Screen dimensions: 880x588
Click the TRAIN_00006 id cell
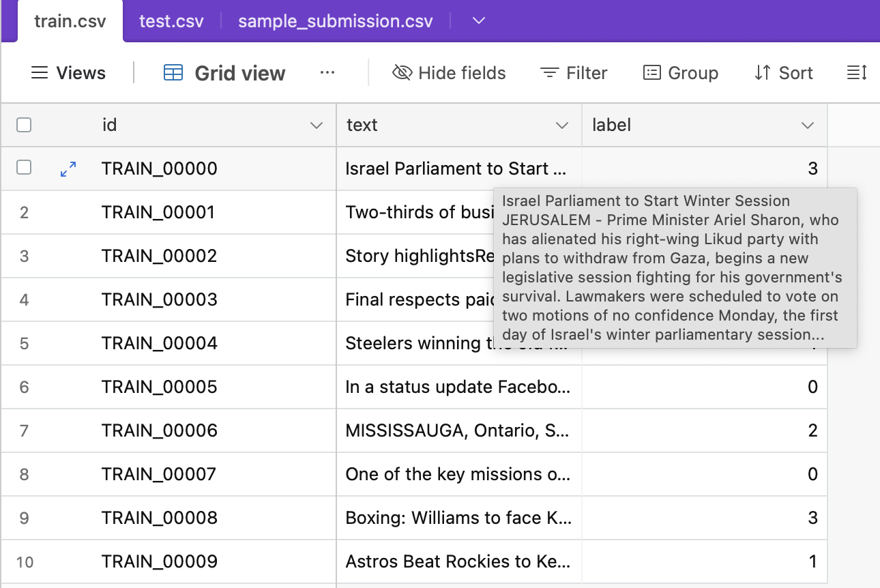160,430
